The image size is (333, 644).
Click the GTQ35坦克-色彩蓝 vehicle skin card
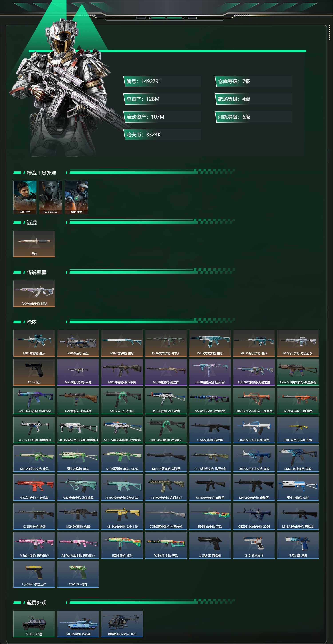tap(78, 624)
